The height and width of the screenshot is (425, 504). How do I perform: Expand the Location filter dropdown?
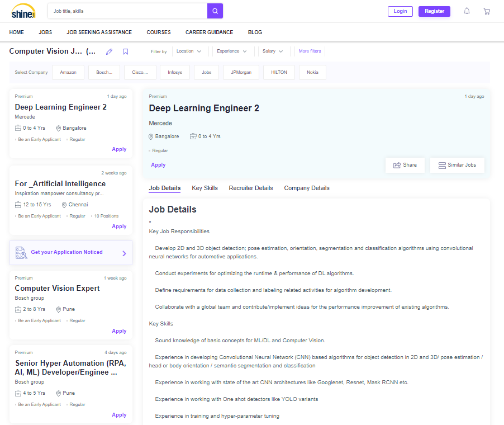click(189, 51)
